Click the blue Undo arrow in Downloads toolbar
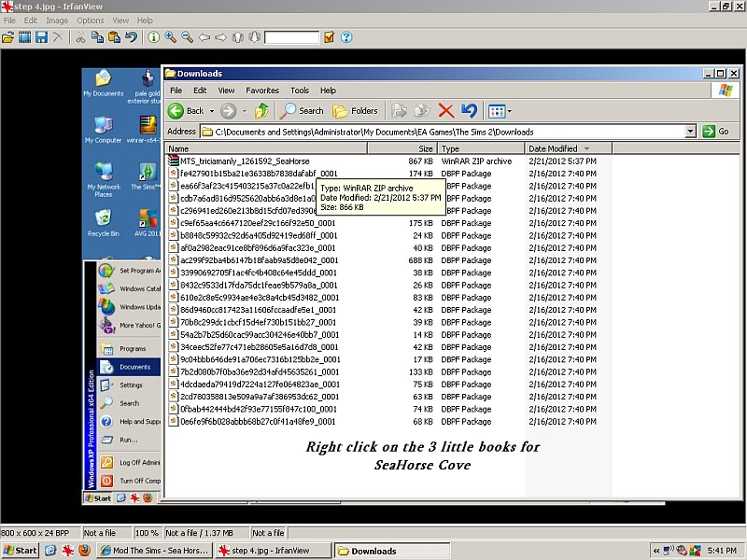The height and width of the screenshot is (560, 747). click(470, 111)
